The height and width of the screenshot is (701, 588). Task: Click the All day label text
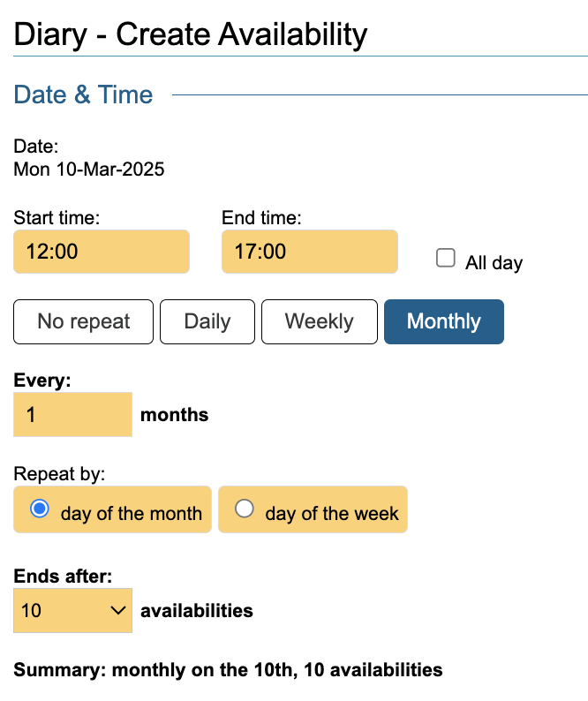[x=494, y=263]
